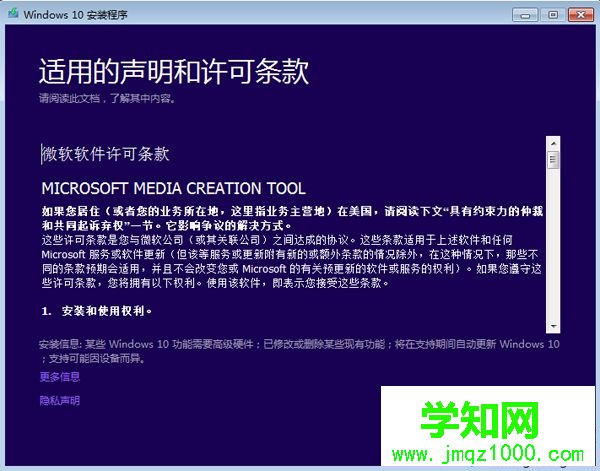This screenshot has height=471, width=600.
Task: Click the window title Windows 10 安装程序
Action: tap(75, 15)
